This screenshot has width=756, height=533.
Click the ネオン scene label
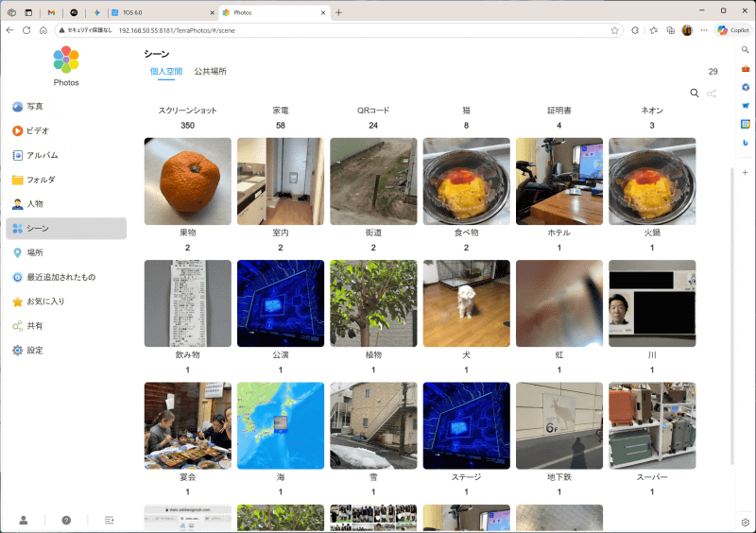tap(652, 111)
